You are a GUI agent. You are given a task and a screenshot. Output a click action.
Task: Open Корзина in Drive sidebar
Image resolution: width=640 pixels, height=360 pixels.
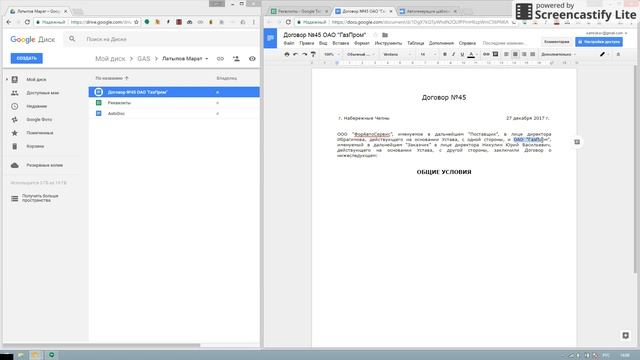[x=35, y=146]
